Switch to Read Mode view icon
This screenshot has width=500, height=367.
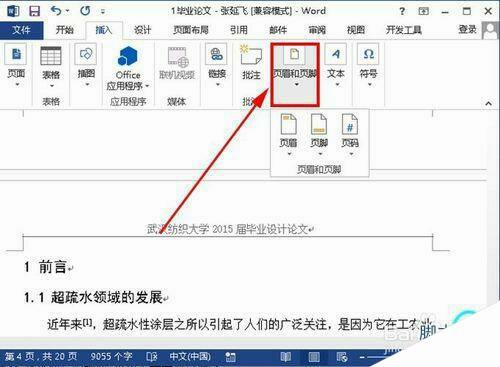pyautogui.click(x=286, y=357)
